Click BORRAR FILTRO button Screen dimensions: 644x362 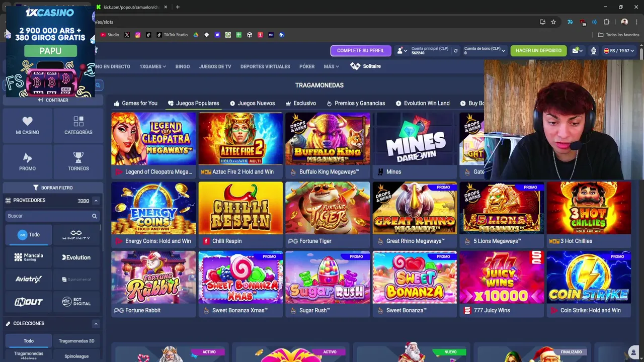(53, 188)
